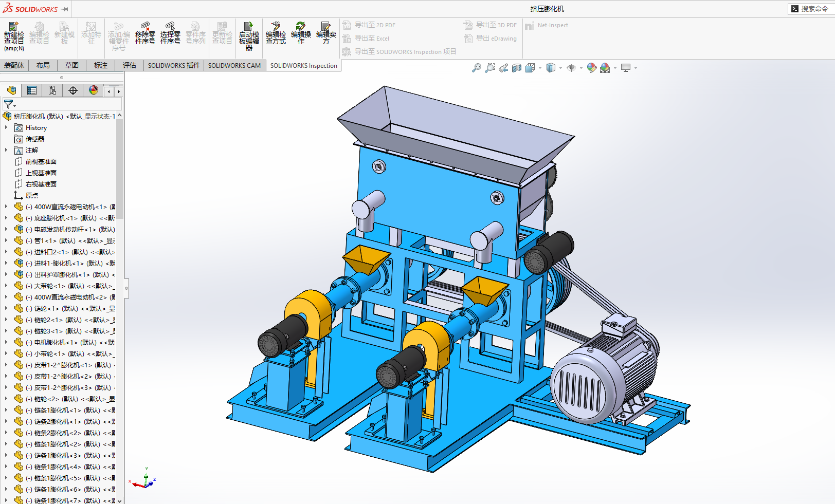This screenshot has height=504, width=835.
Task: Open Edit Inspection Methods (编辑检查方式)
Action: click(x=276, y=33)
